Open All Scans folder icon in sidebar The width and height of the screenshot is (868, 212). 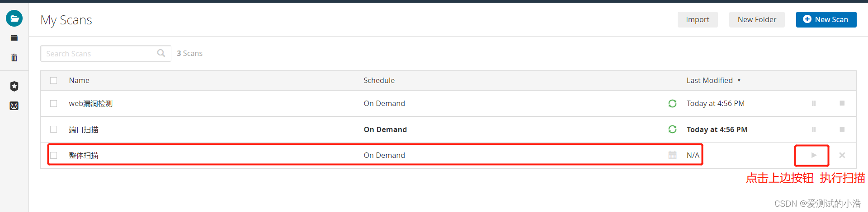tap(14, 38)
